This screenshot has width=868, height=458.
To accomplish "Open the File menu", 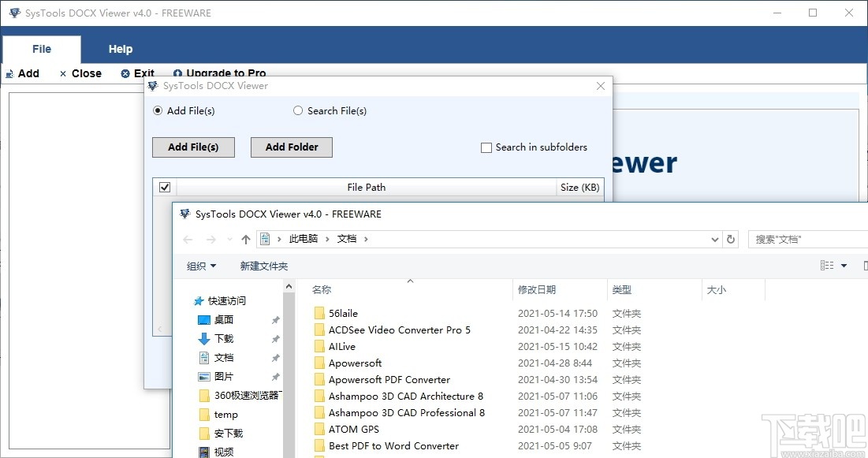I will tap(41, 49).
